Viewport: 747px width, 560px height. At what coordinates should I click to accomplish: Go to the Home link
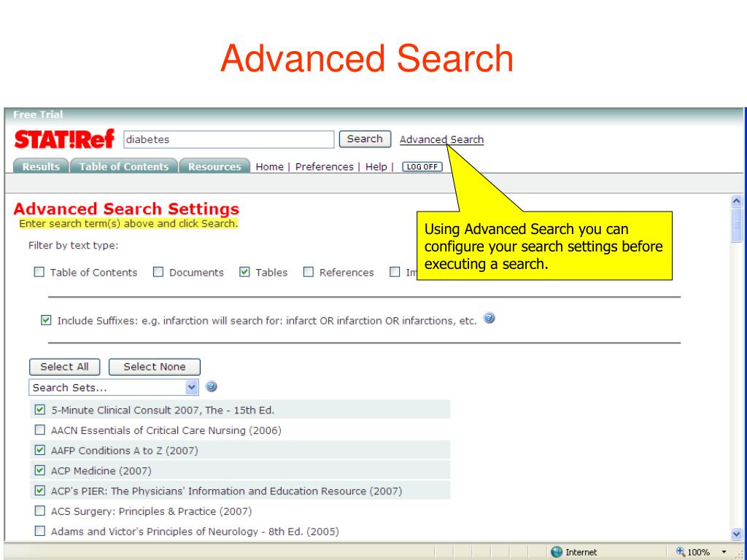[x=270, y=167]
